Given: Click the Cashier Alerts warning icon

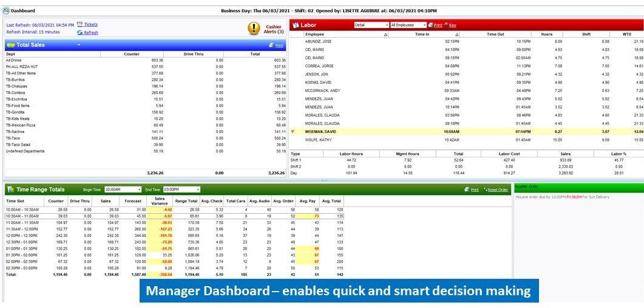Looking at the screenshot, I should coord(254,28).
